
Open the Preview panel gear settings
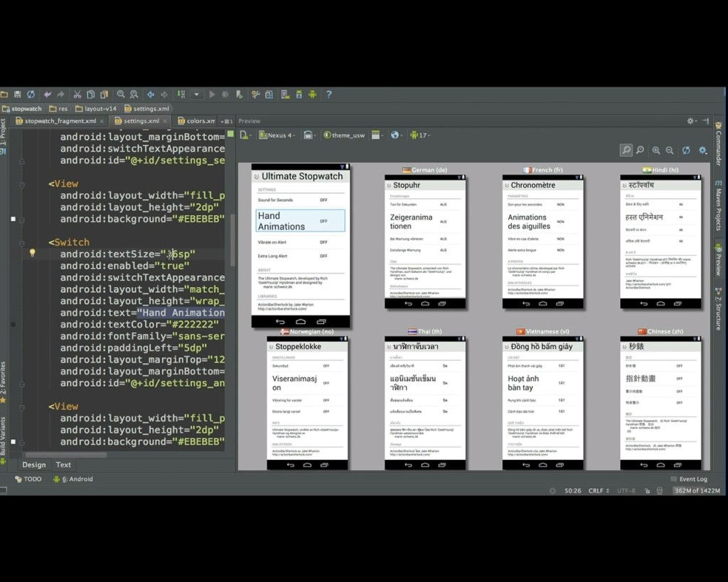pos(691,121)
